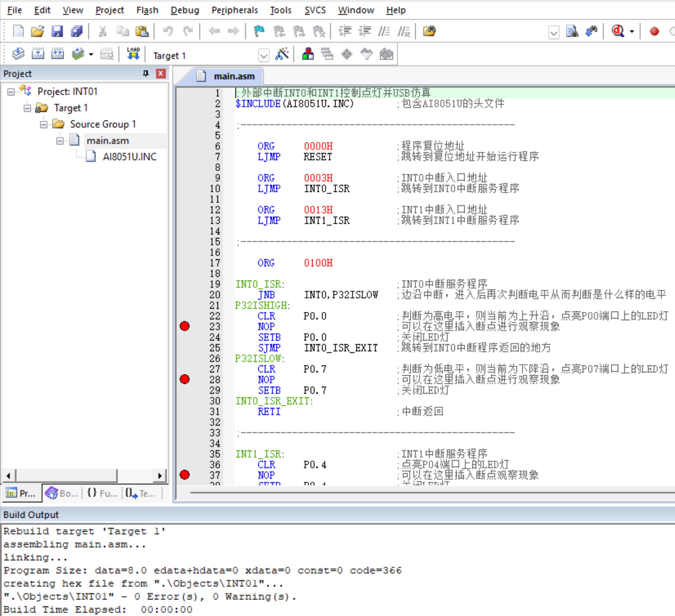Undo the last edit

[x=168, y=31]
